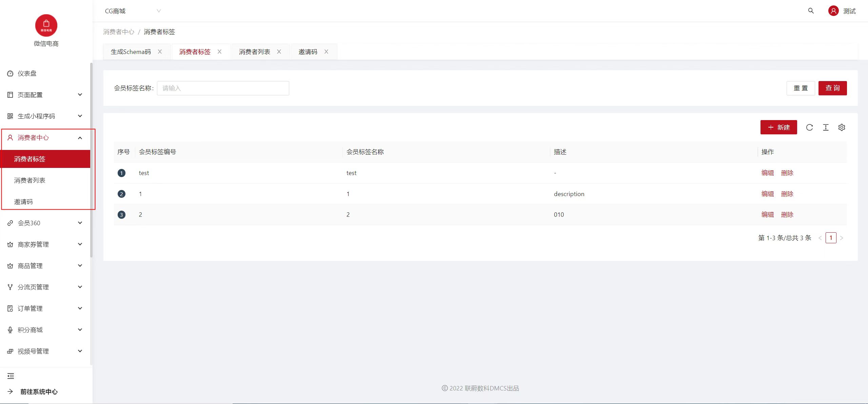This screenshot has height=404, width=868.
Task: Open column settings gear icon
Action: [842, 127]
